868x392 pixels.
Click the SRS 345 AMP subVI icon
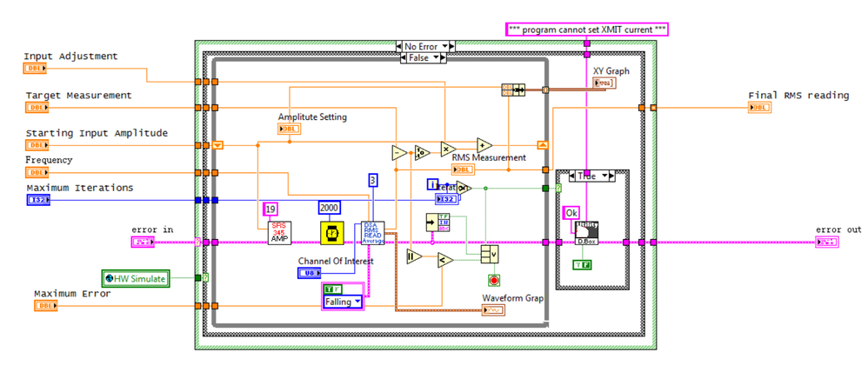pos(279,233)
